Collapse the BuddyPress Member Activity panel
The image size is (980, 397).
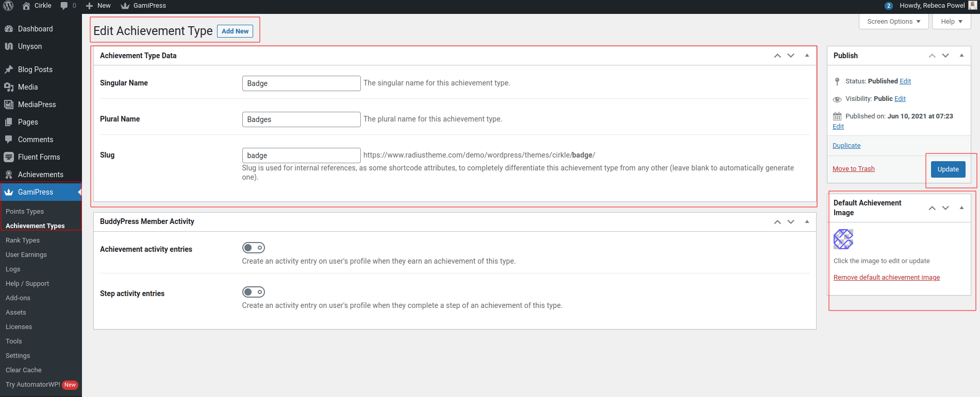click(807, 222)
